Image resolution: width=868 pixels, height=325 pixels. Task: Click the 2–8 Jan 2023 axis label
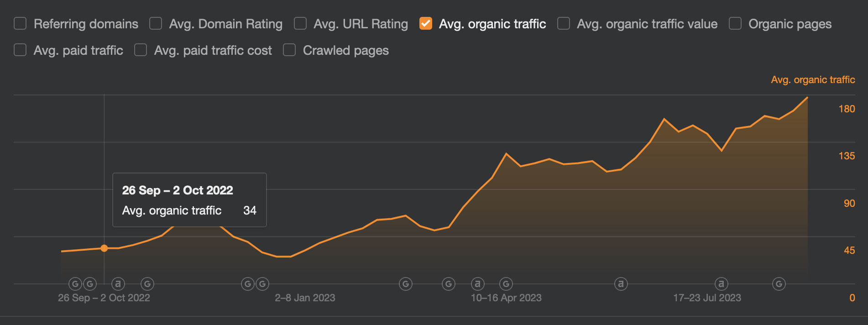[305, 298]
